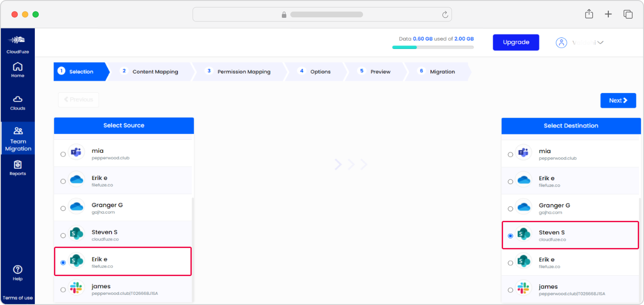Open the Clouds sidebar icon

point(18,99)
